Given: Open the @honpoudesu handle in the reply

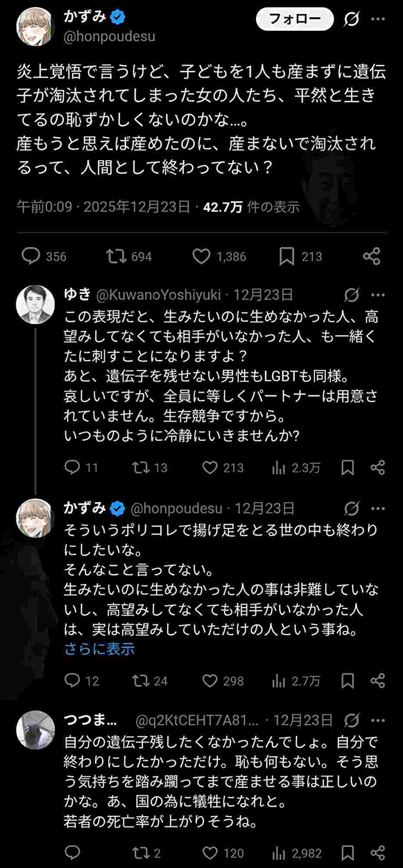Looking at the screenshot, I should 177,508.
